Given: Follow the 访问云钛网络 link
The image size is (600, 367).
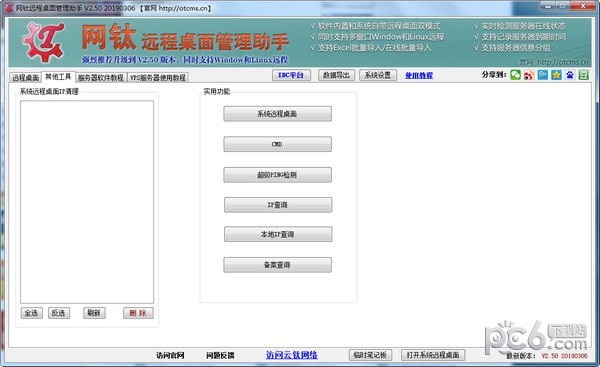Looking at the screenshot, I should tap(292, 355).
